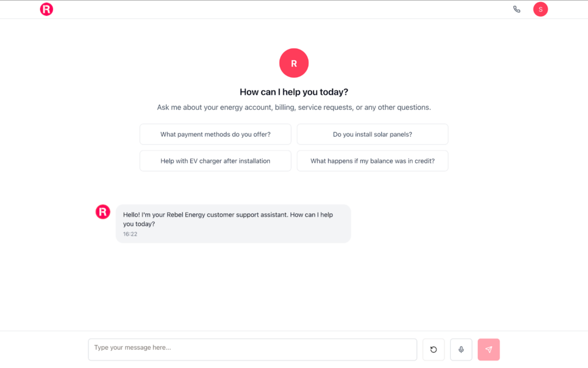Start a phone call via handset icon
Image resolution: width=588 pixels, height=368 pixels.
pyautogui.click(x=517, y=9)
